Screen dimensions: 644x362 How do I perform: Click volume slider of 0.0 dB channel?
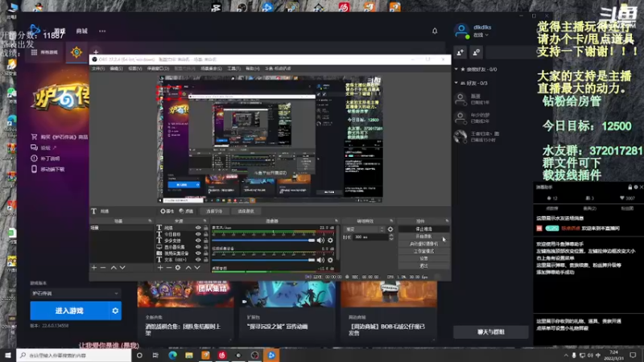point(263,260)
